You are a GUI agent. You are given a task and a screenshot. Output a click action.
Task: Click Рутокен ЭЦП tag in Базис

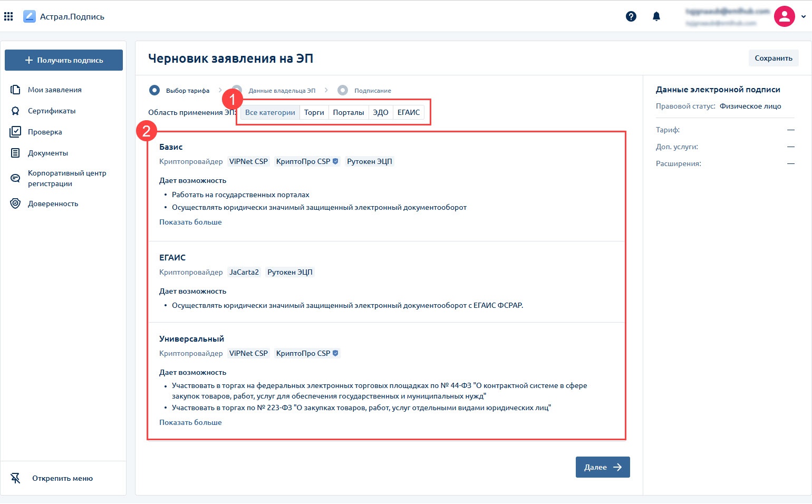click(370, 161)
